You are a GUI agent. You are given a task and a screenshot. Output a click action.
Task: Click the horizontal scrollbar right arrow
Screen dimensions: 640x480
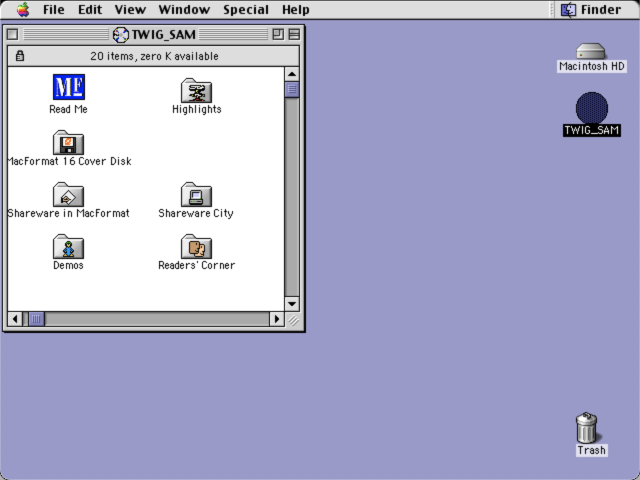pyautogui.click(x=277, y=319)
